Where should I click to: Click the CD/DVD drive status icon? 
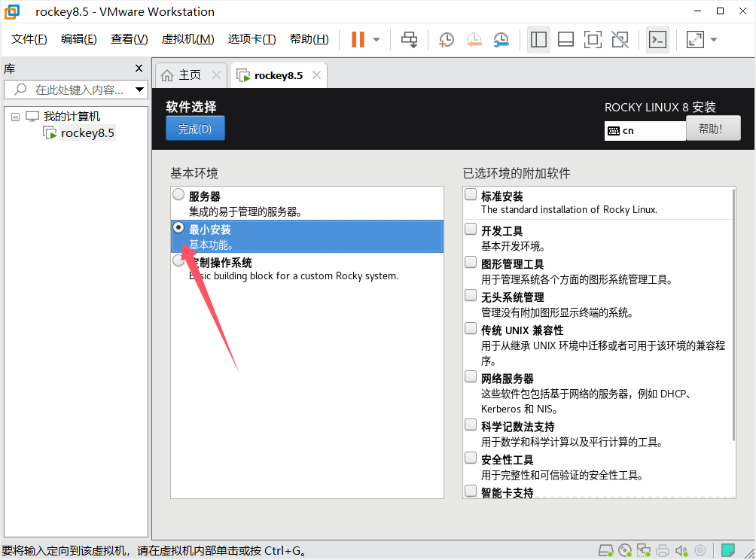624,550
